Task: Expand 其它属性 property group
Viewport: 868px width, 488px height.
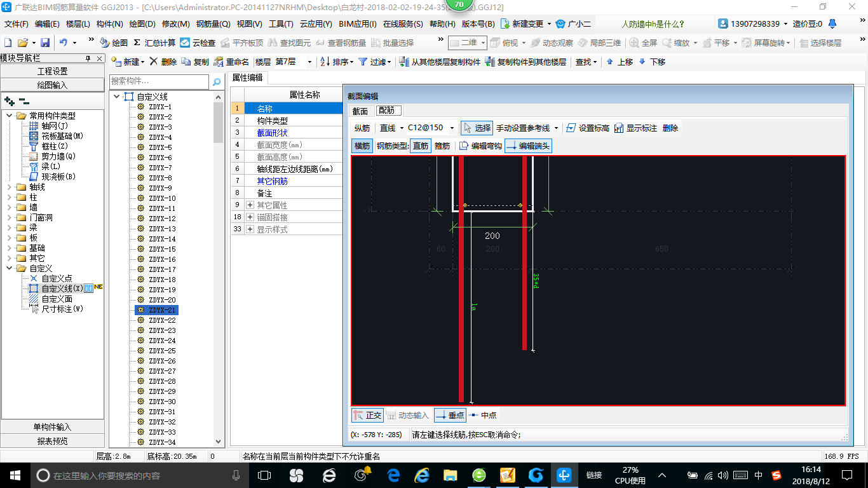Action: tap(250, 205)
